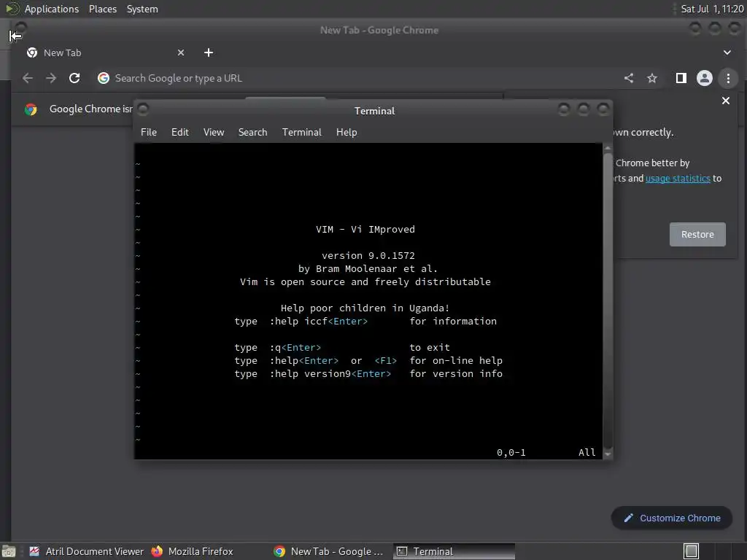This screenshot has width=747, height=560.
Task: Click the Restore button in Chrome
Action: coord(697,234)
